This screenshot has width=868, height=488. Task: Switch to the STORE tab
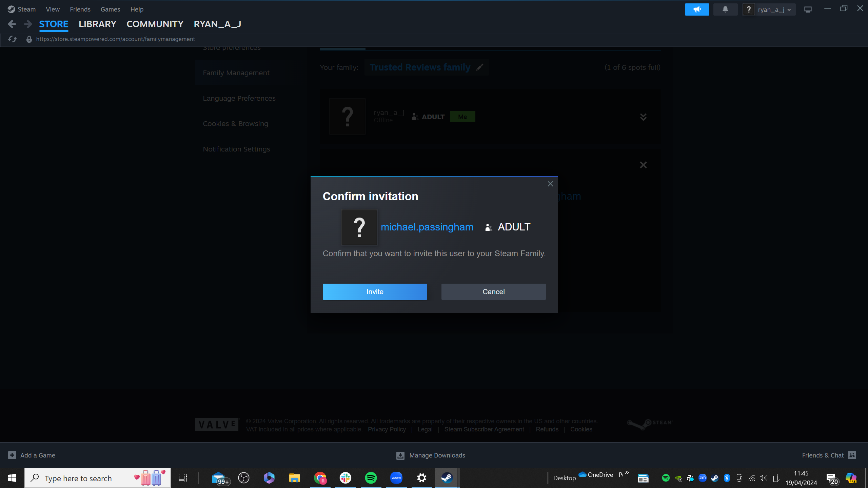click(54, 24)
